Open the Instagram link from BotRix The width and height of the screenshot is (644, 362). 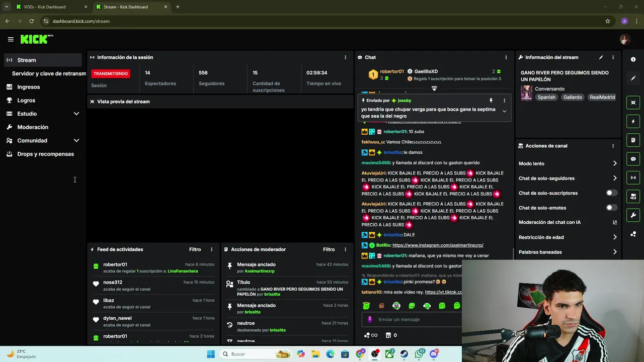438,245
